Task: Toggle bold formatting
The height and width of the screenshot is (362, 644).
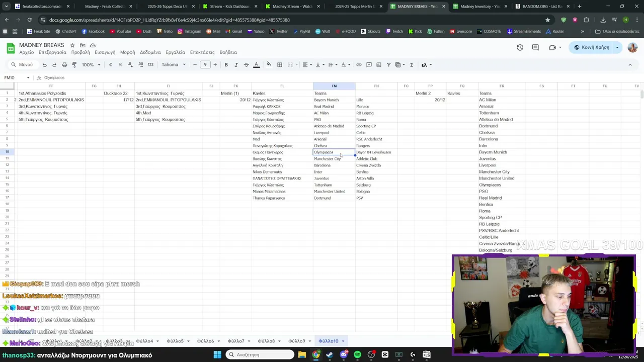Action: pos(226,65)
